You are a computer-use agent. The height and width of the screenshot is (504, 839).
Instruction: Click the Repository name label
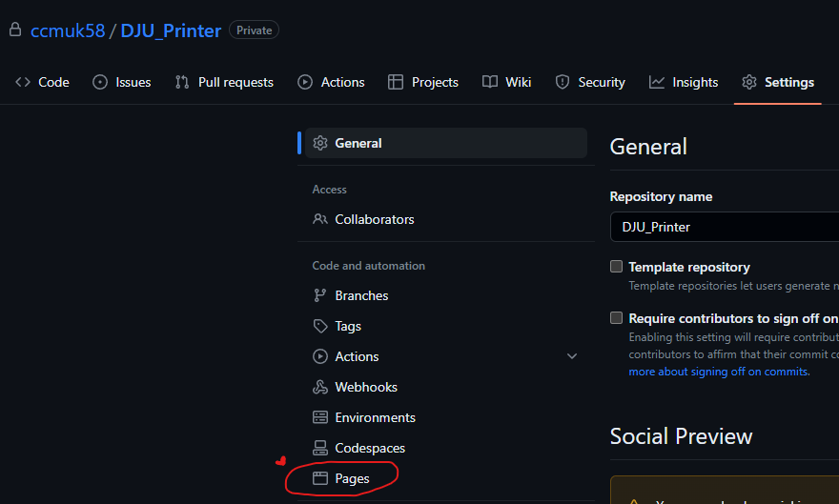661,196
